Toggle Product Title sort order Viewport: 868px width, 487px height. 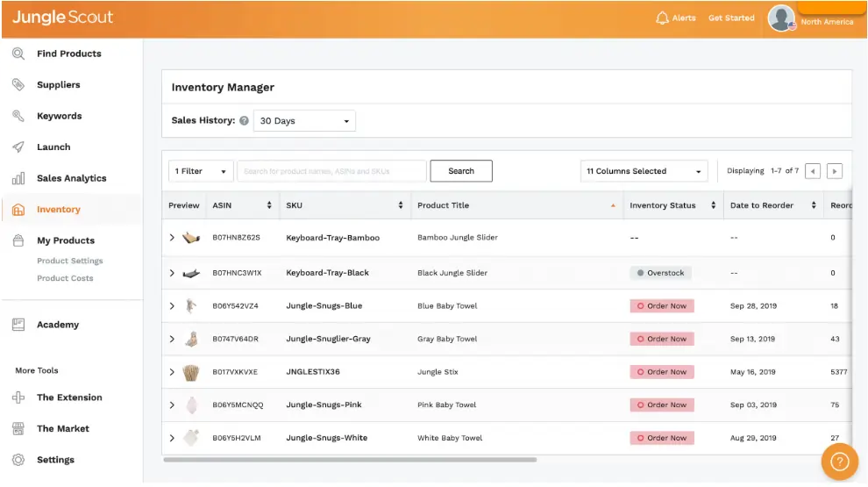pos(613,205)
